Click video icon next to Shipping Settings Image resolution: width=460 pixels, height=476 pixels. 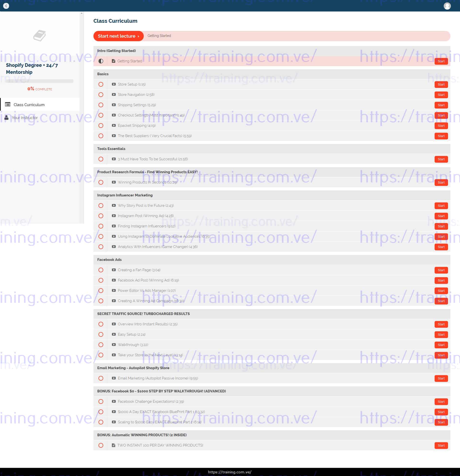click(114, 105)
